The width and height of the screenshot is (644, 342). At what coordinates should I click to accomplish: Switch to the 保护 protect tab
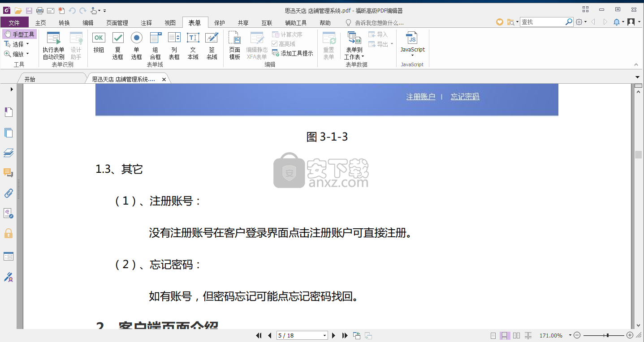tap(220, 22)
